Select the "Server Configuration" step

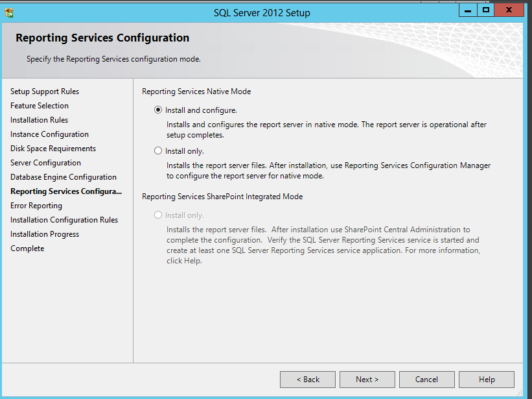45,163
